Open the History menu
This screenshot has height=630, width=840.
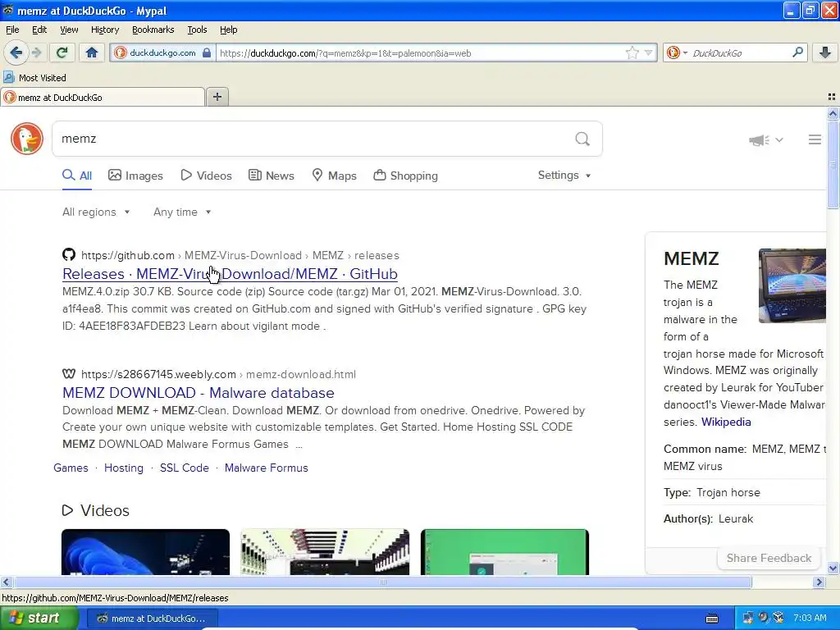[105, 30]
